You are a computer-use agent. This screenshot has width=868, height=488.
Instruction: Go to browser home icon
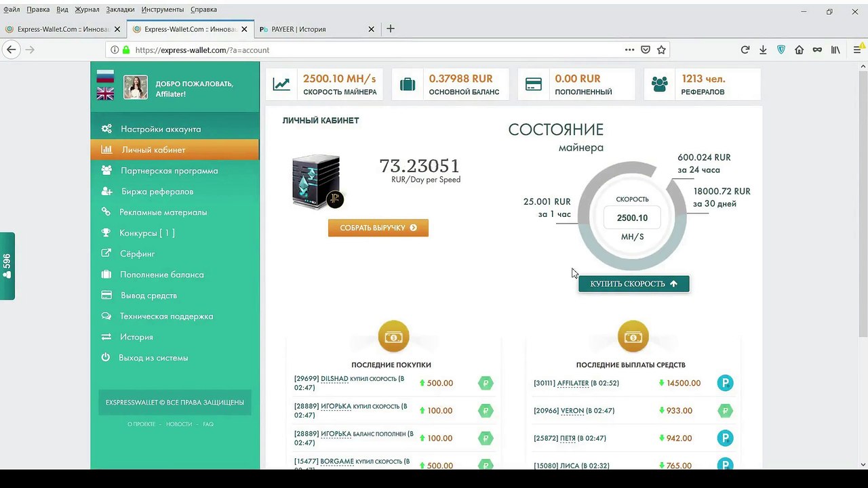pos(799,49)
